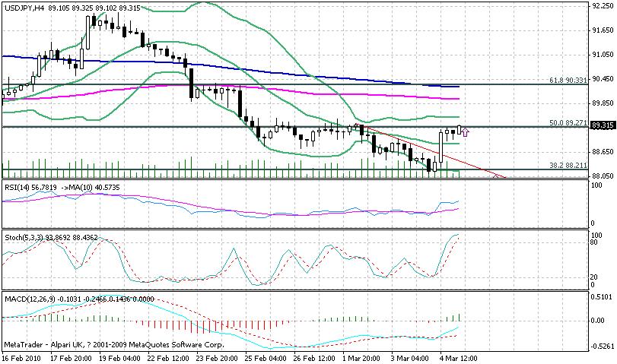
Task: Click the 91.650 price axis value
Action: [602, 30]
